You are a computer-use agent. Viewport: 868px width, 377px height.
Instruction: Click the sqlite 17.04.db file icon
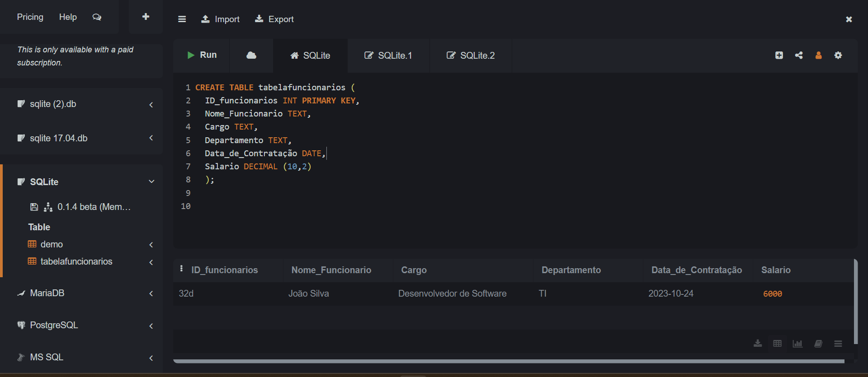(x=21, y=138)
